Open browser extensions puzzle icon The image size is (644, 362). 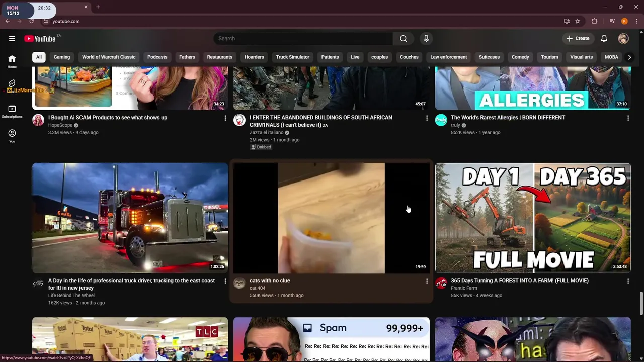[595, 21]
